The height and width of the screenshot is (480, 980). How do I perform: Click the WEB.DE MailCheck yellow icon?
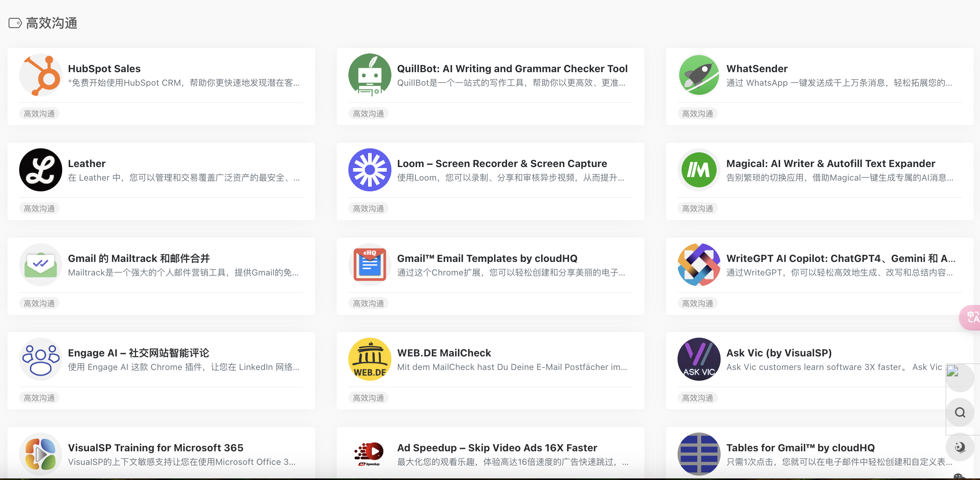click(x=370, y=359)
